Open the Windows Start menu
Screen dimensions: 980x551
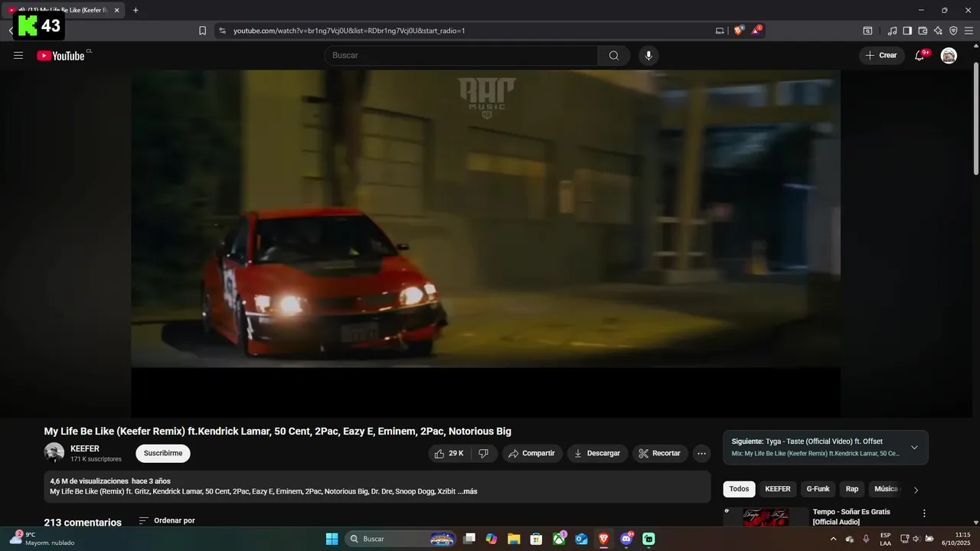[x=332, y=539]
